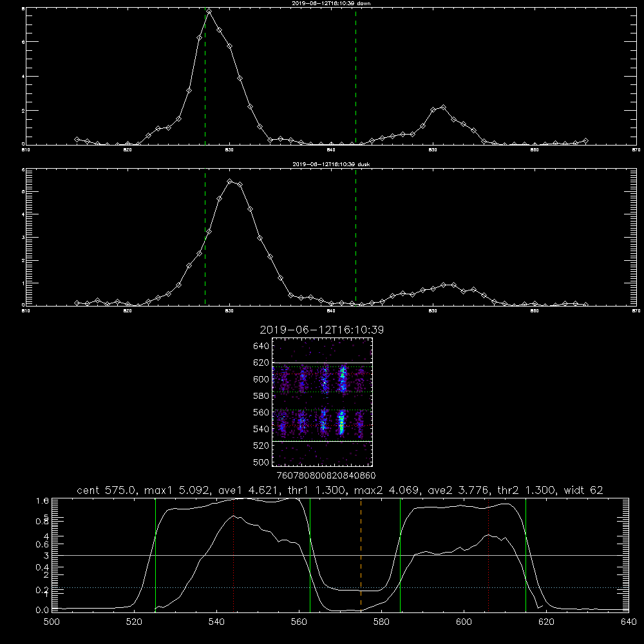
Task: Click the blue dotted threshold line in bottom plot
Action: (340, 588)
